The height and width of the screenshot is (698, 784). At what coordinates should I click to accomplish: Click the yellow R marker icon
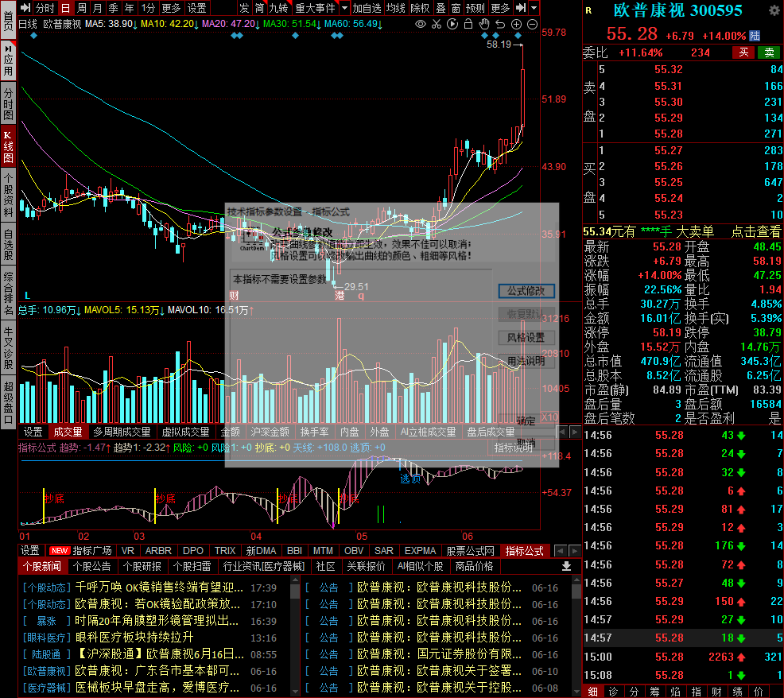click(588, 10)
